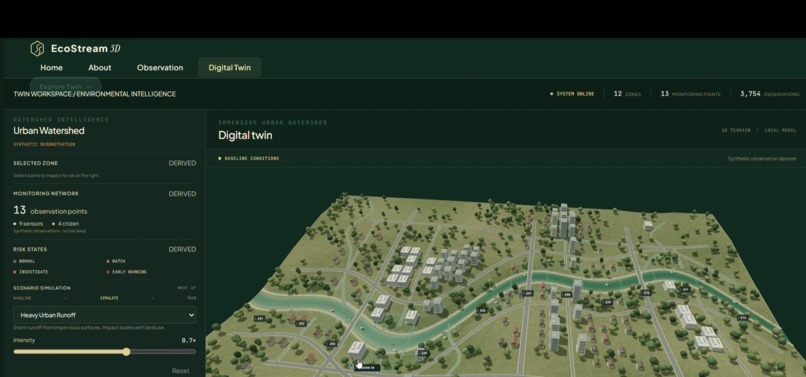Click the Normal risk state legend
The image size is (806, 377).
pos(25,261)
